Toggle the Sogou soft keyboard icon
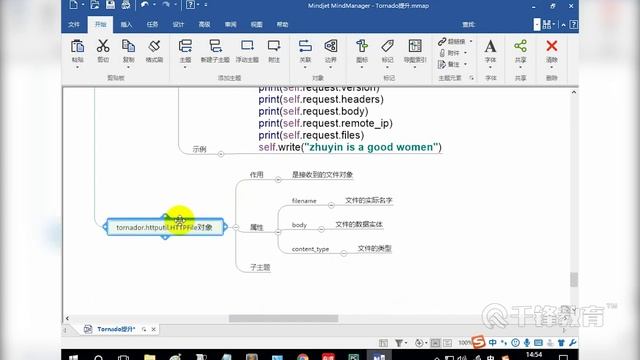The width and height of the screenshot is (640, 360). click(538, 343)
